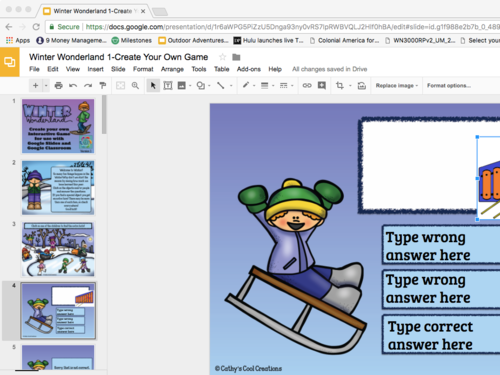Viewport: 500px width, 375px height.
Task: Click the Add comment icon
Action: click(322, 86)
